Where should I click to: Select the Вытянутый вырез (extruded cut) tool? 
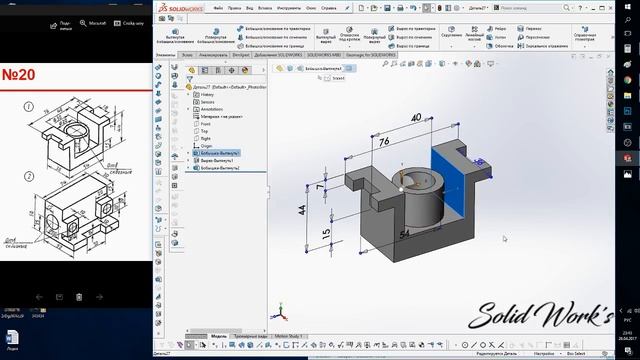[x=326, y=36]
